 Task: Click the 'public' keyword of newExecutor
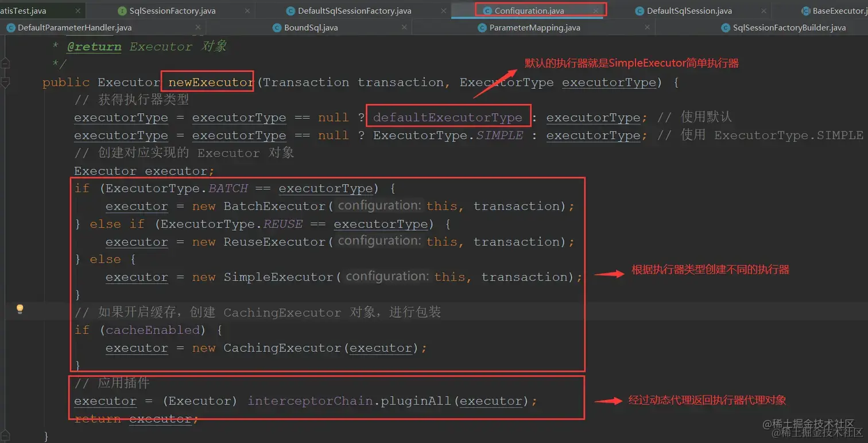[x=66, y=82]
